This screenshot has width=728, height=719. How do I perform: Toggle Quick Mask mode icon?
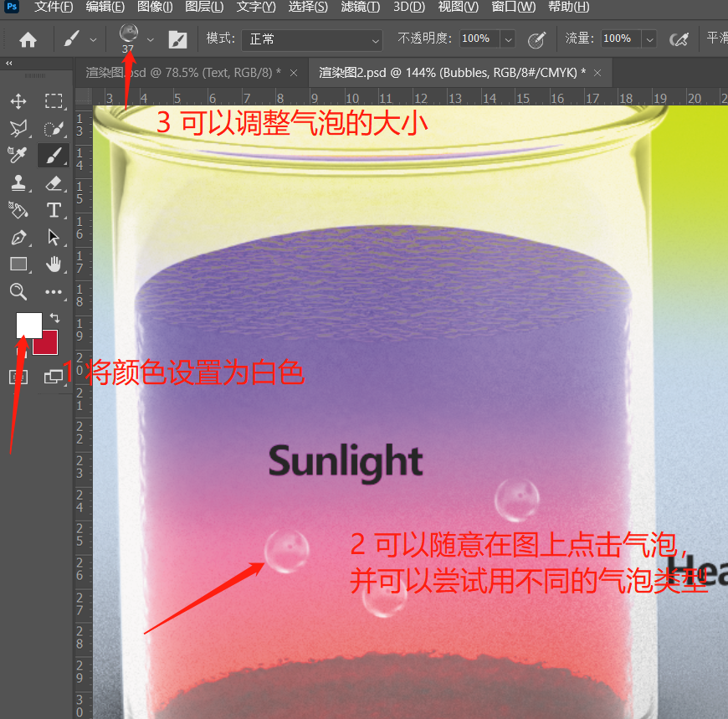click(18, 377)
